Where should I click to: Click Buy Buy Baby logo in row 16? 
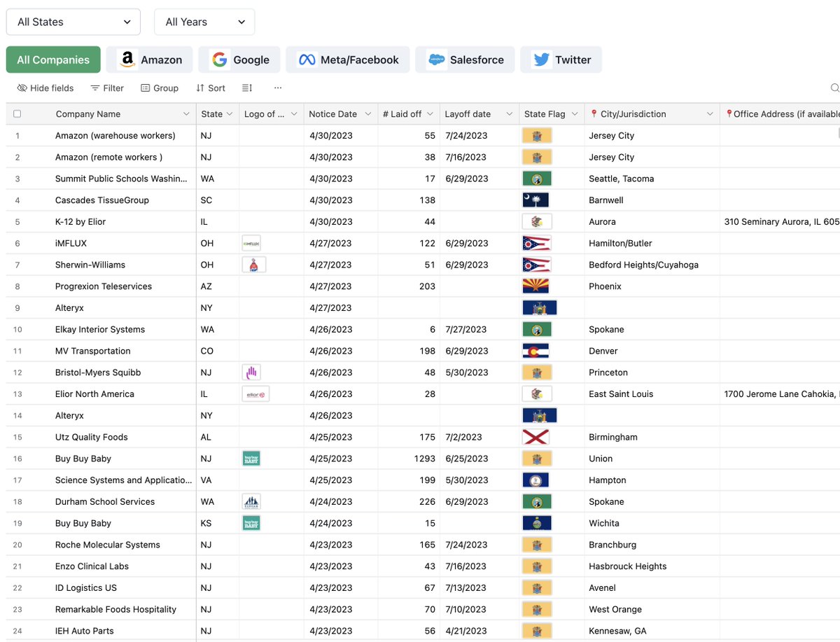[251, 459]
